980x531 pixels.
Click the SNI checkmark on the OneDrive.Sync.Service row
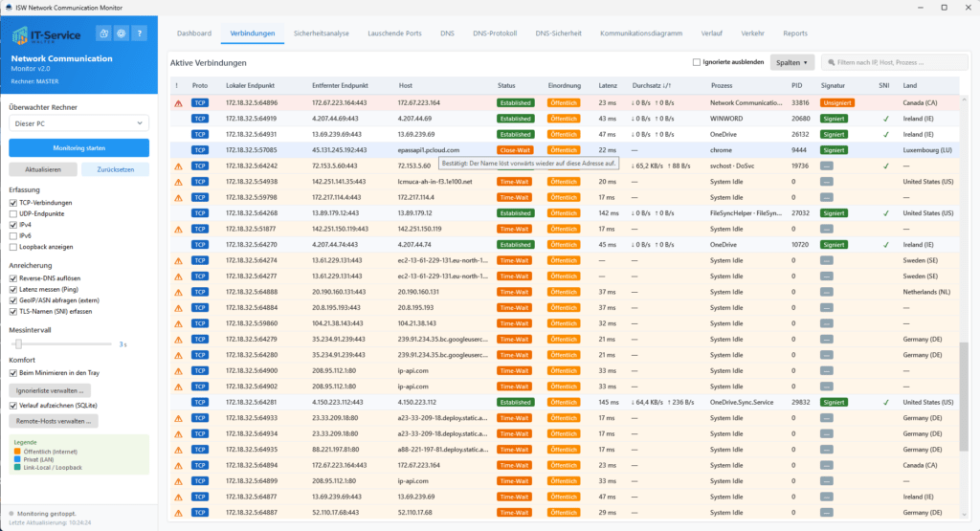(885, 402)
